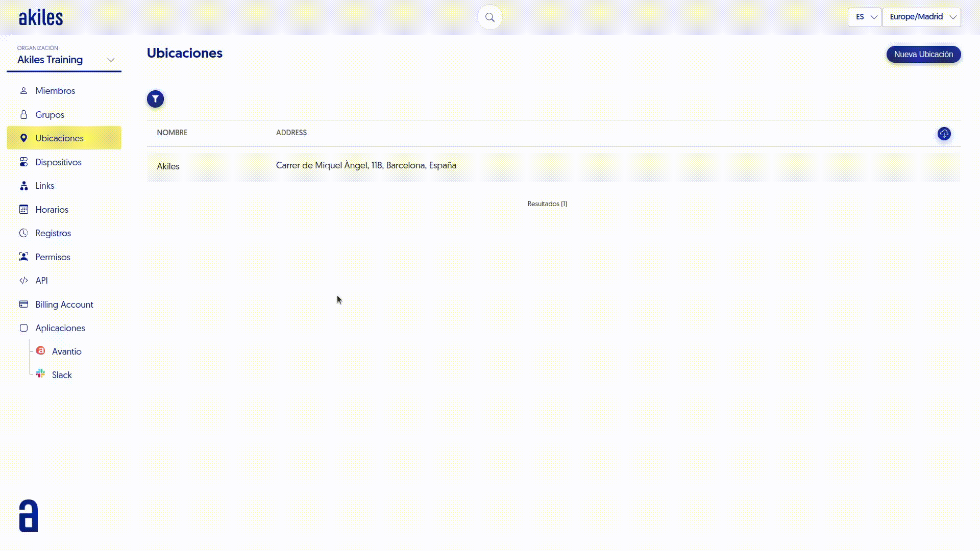
Task: Select the Registros clock icon
Action: [23, 233]
